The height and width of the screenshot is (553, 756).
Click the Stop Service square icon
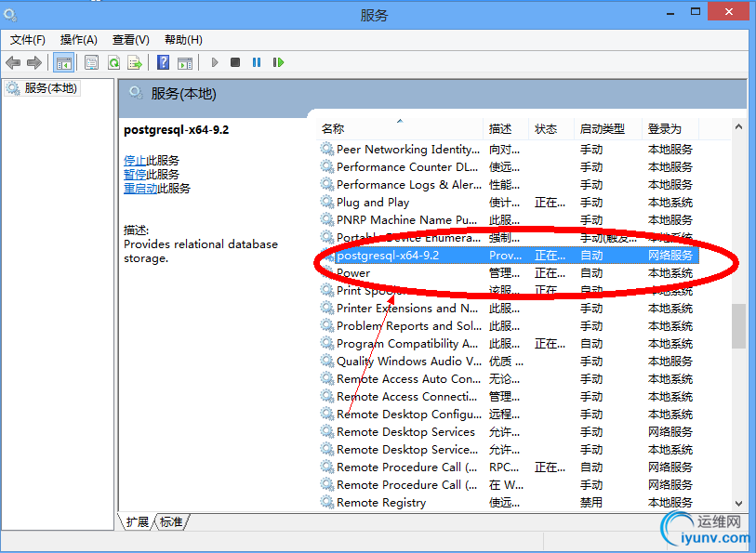click(x=235, y=62)
